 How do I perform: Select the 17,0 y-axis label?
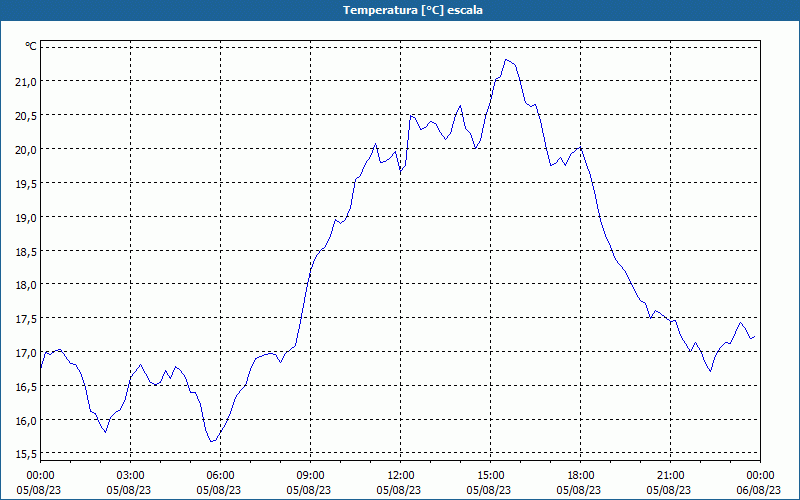coord(26,353)
